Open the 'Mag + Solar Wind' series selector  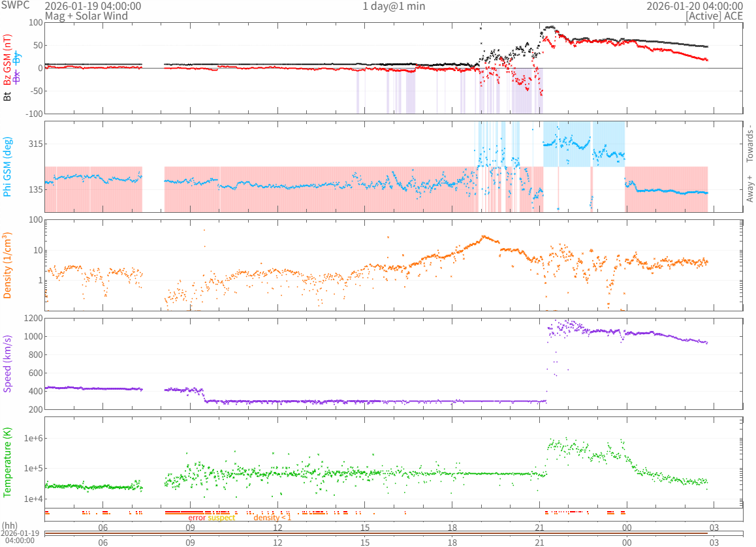pos(86,16)
